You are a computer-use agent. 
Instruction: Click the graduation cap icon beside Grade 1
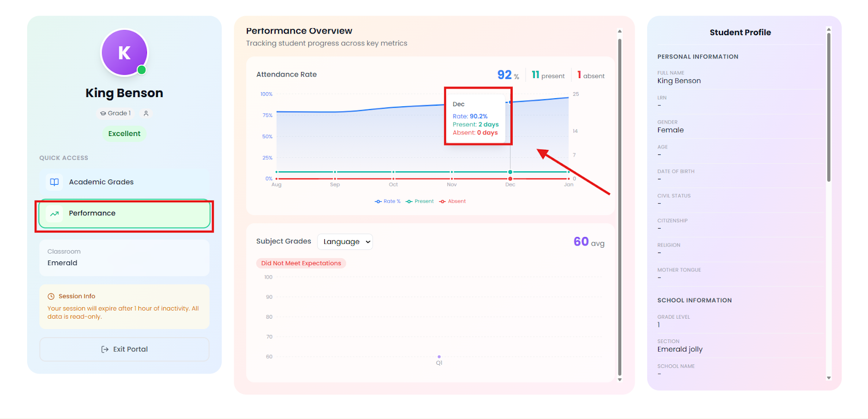click(x=103, y=113)
